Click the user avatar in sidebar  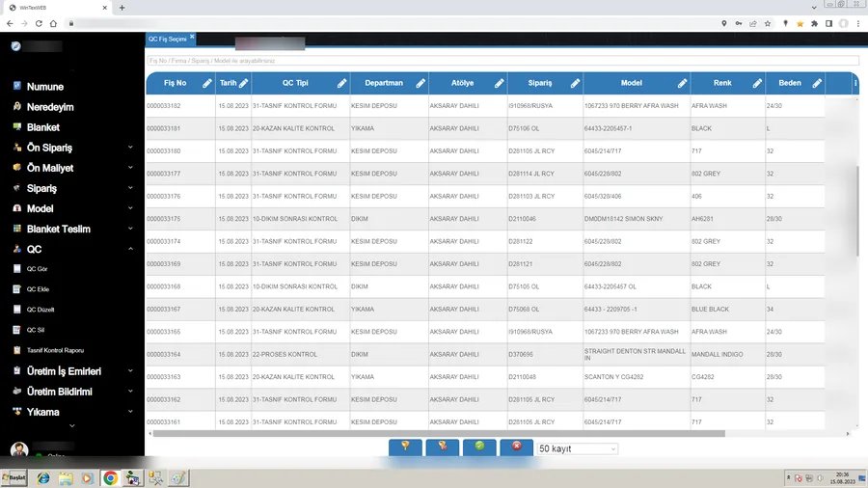(x=19, y=449)
